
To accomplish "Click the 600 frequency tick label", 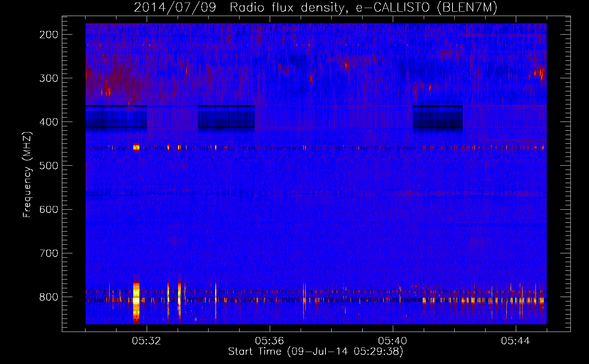I will click(49, 209).
